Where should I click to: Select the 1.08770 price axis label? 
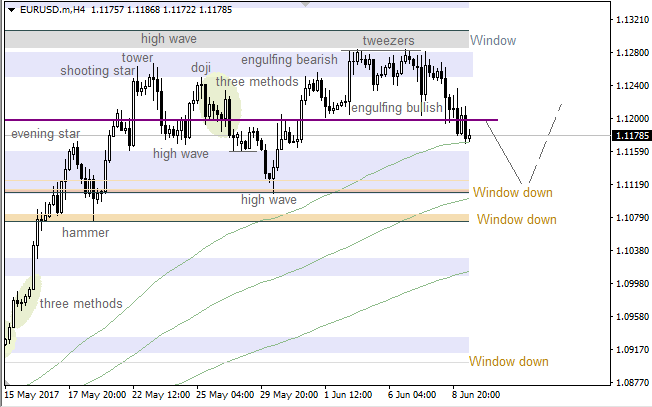(629, 383)
